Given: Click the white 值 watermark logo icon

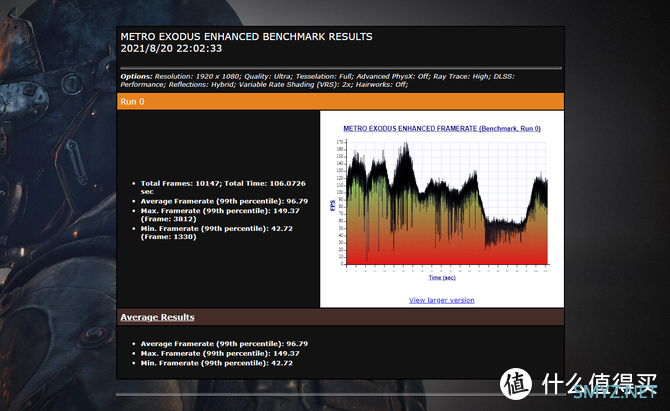Looking at the screenshot, I should 517,384.
